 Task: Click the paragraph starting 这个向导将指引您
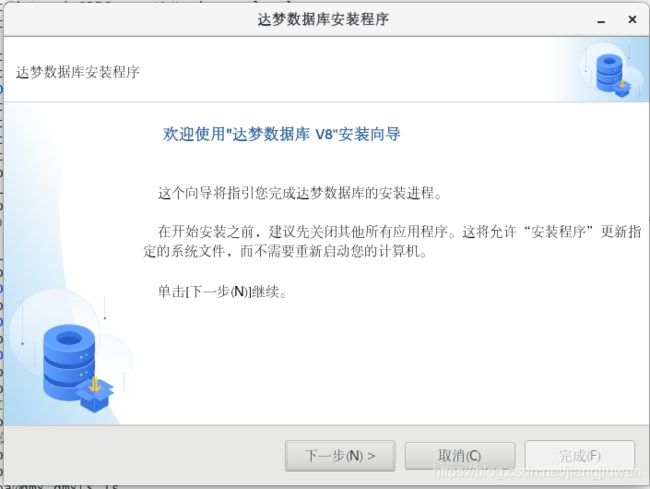(301, 193)
